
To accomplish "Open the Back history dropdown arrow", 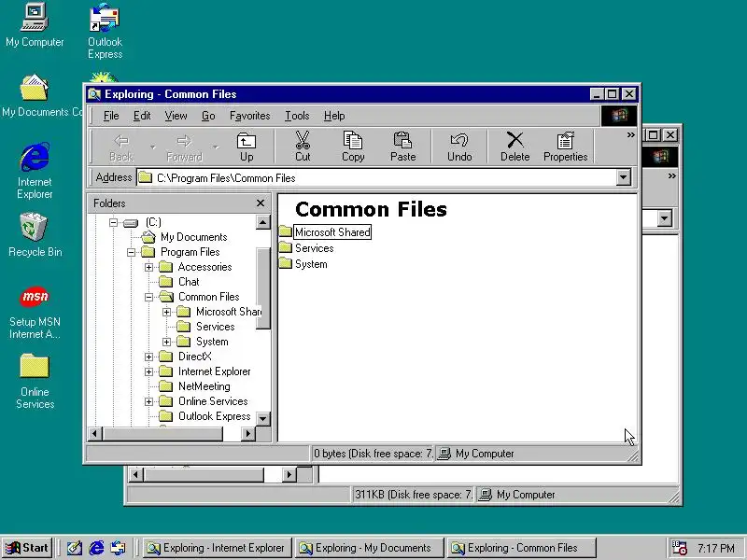I will pyautogui.click(x=153, y=147).
